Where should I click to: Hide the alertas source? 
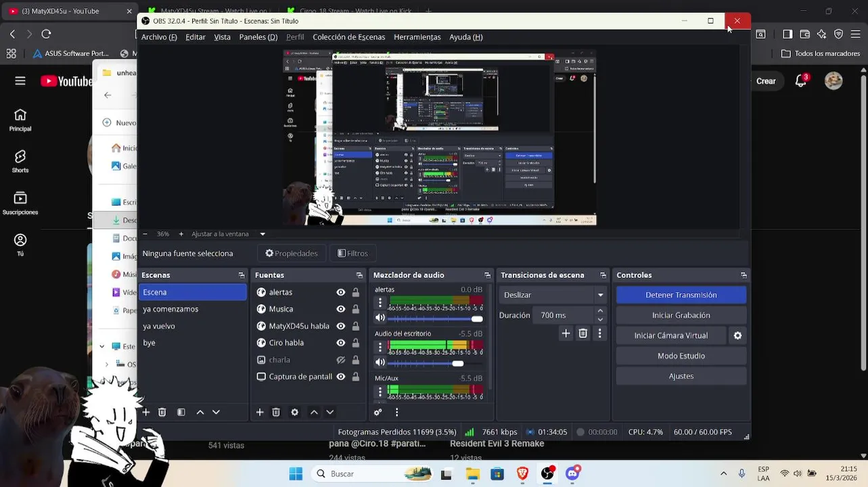pyautogui.click(x=341, y=292)
